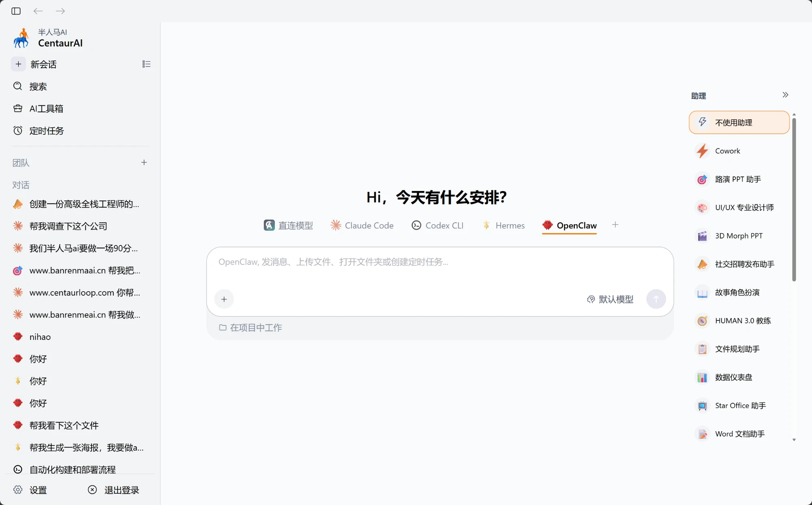Open conversation 自动化构建和部署流程
Image resolution: width=812 pixels, height=505 pixels.
pos(80,469)
